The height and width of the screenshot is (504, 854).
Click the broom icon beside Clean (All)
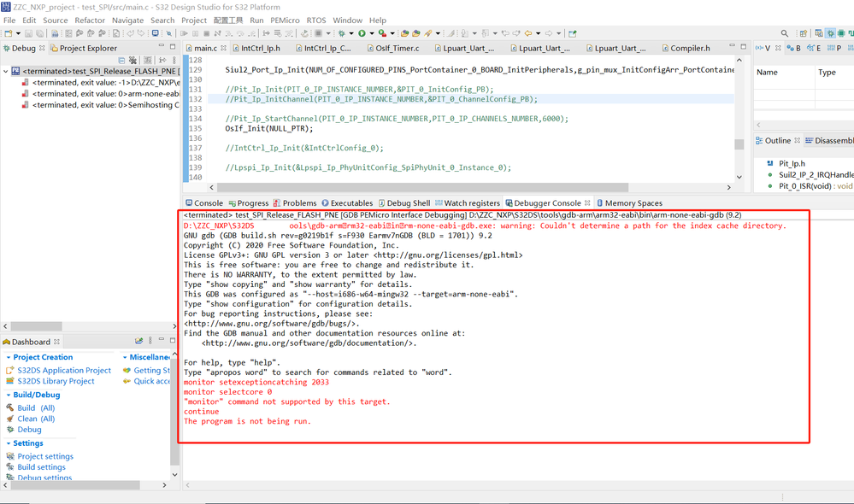tap(9, 419)
